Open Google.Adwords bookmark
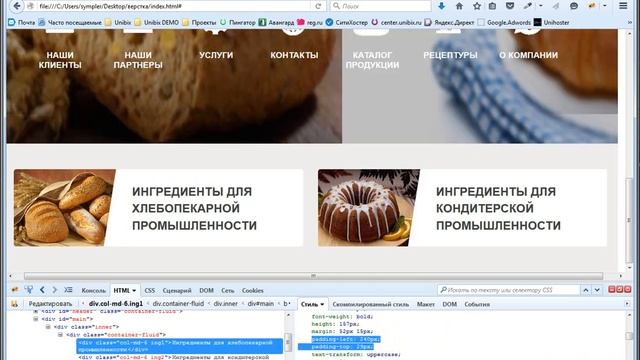Screen dimensions: 640x360 (504, 22)
